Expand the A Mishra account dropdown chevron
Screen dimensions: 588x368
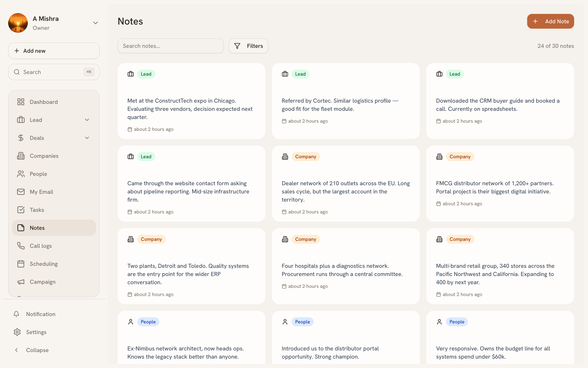pos(95,23)
